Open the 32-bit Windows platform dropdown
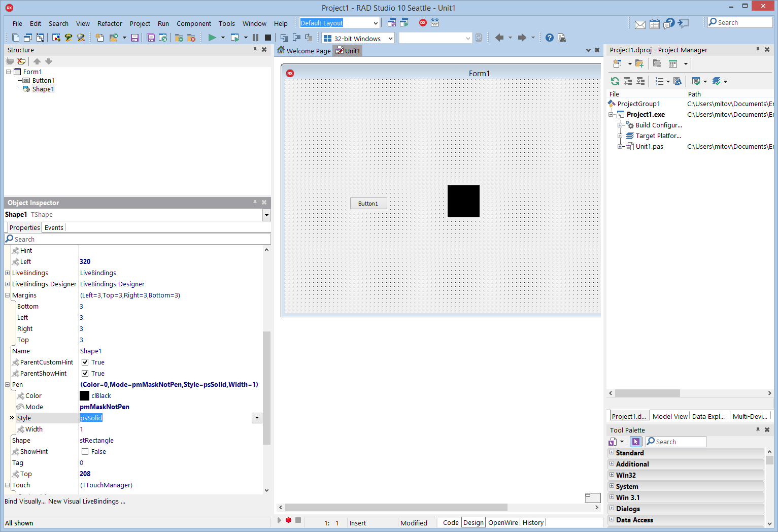The image size is (778, 532). 390,39
